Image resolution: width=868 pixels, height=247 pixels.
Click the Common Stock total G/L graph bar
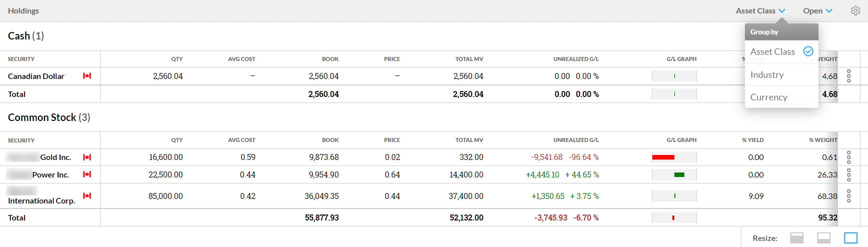(x=673, y=217)
